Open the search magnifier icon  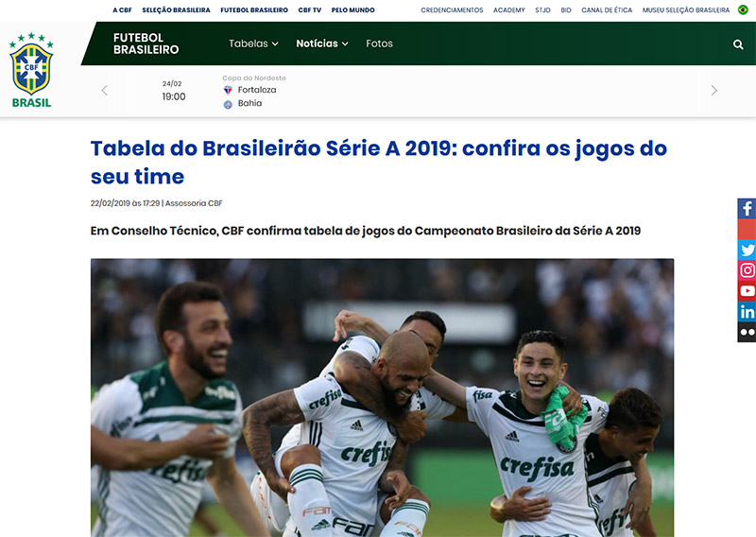[x=738, y=44]
